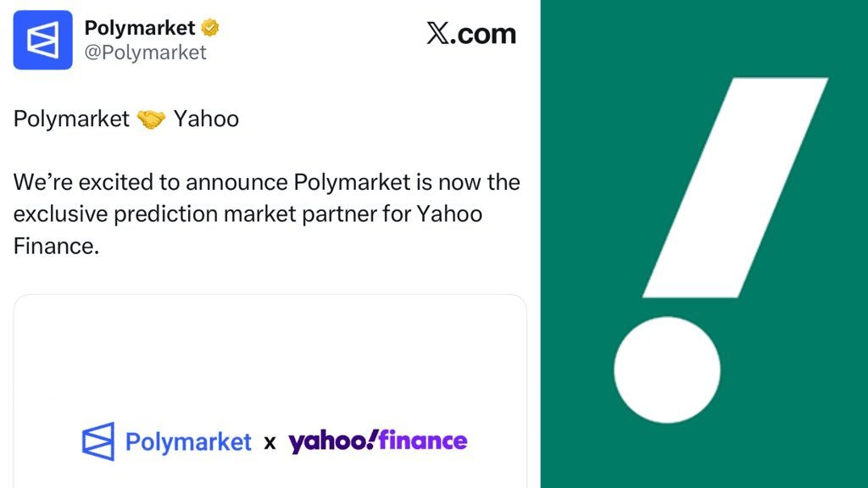Click the handshake emoji in the tweet
The image size is (868, 488).
tap(152, 119)
